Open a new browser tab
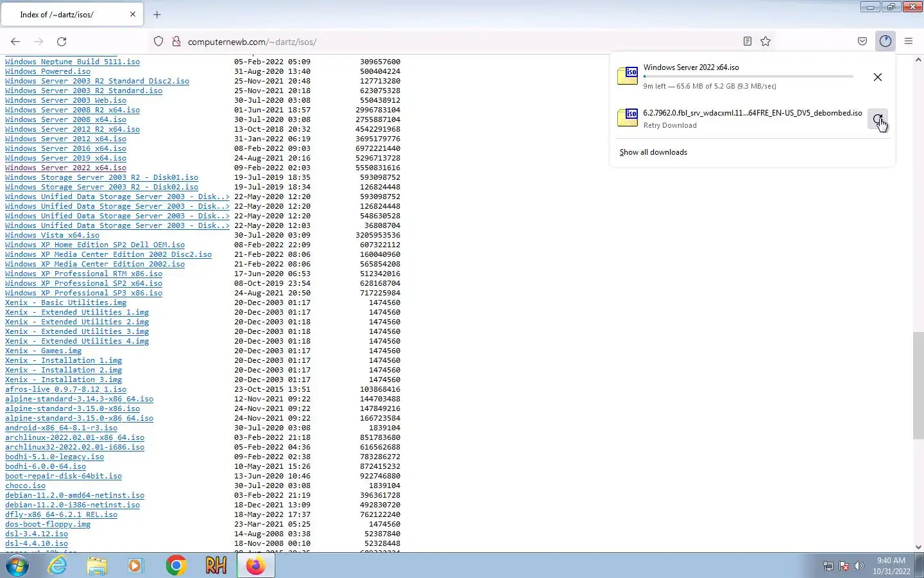The image size is (924, 578). tap(157, 14)
